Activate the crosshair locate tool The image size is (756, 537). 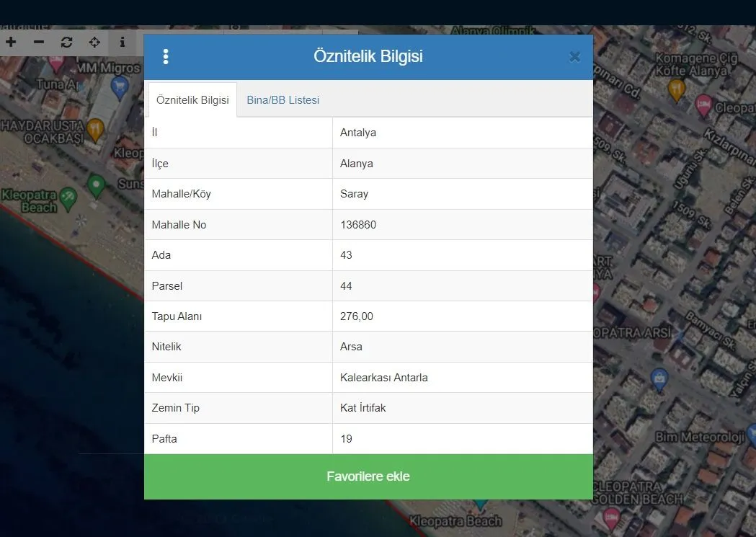click(x=94, y=43)
